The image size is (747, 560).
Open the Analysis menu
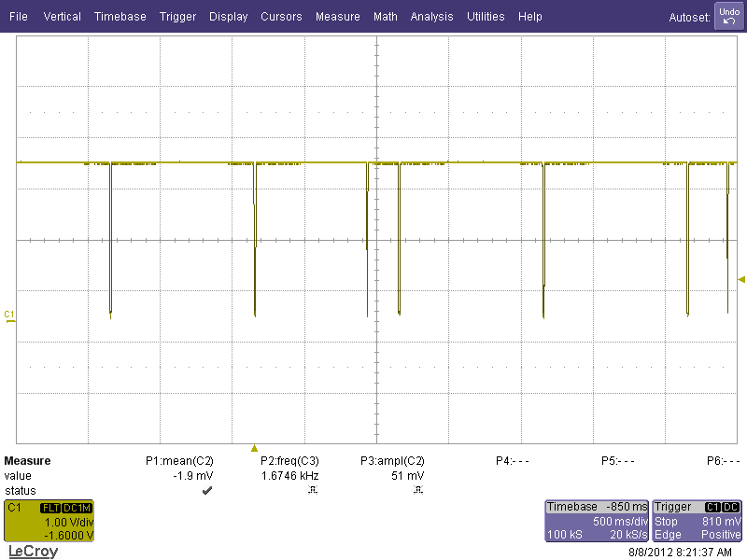[431, 17]
